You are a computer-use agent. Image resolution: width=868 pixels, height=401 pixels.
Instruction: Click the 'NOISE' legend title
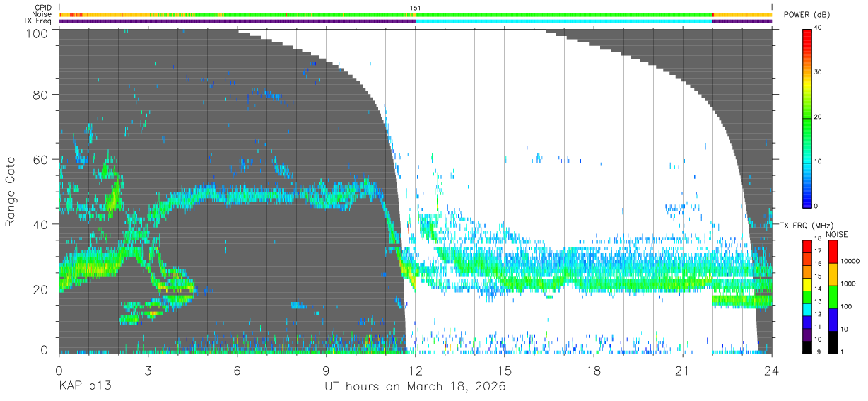[836, 234]
